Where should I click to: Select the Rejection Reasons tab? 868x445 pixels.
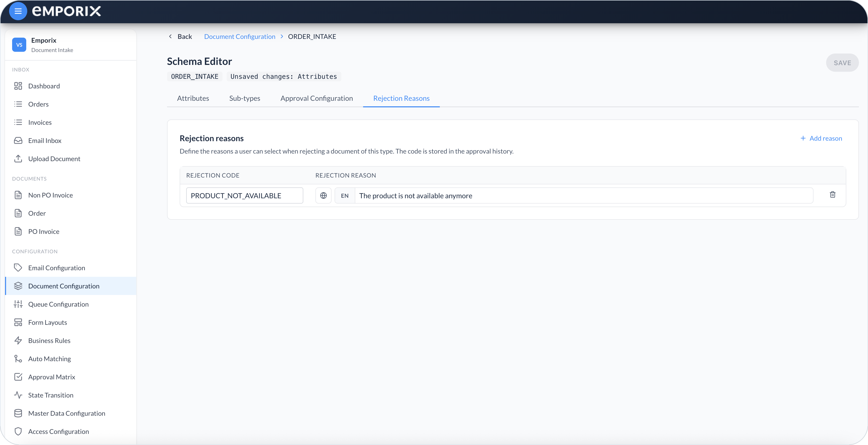tap(401, 98)
